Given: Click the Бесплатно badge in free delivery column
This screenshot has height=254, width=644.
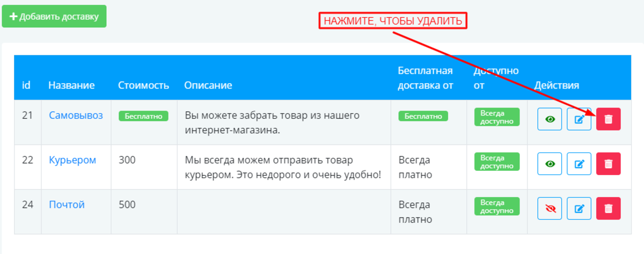Looking at the screenshot, I should (x=423, y=116).
